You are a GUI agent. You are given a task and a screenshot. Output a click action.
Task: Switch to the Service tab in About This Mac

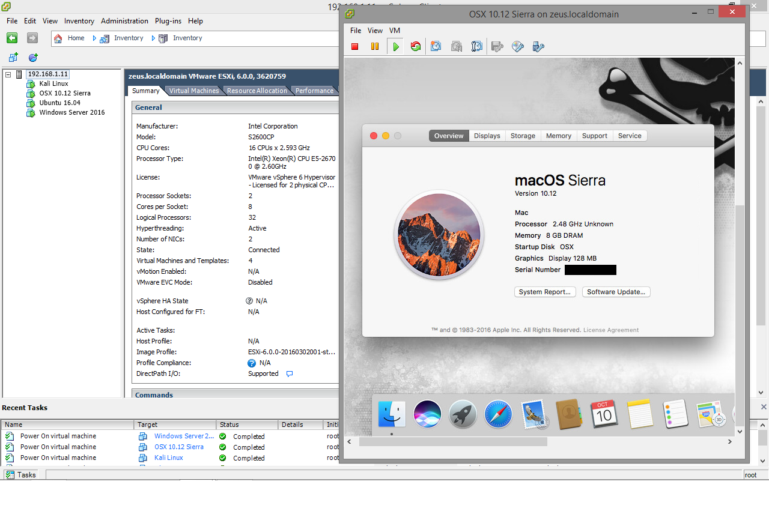click(630, 136)
